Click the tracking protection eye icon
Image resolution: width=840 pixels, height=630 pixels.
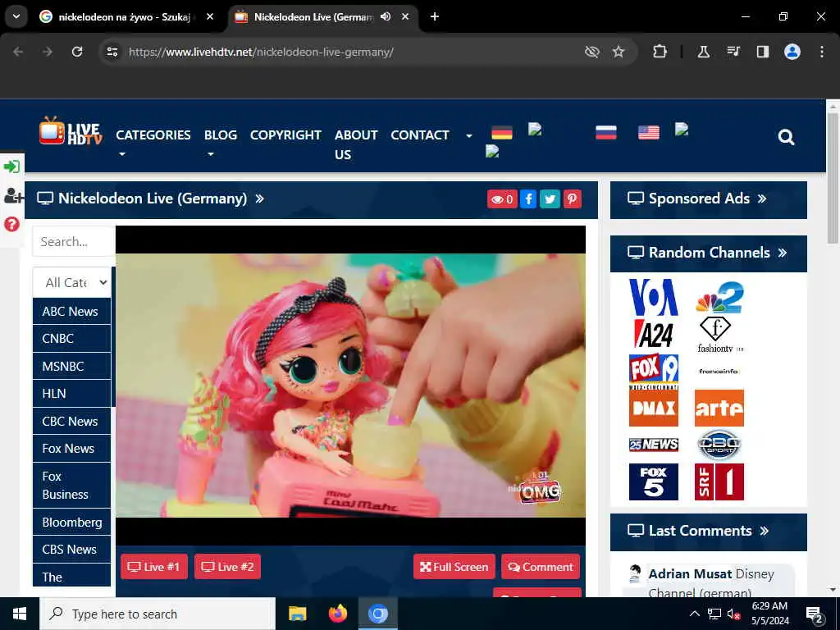[x=591, y=52]
